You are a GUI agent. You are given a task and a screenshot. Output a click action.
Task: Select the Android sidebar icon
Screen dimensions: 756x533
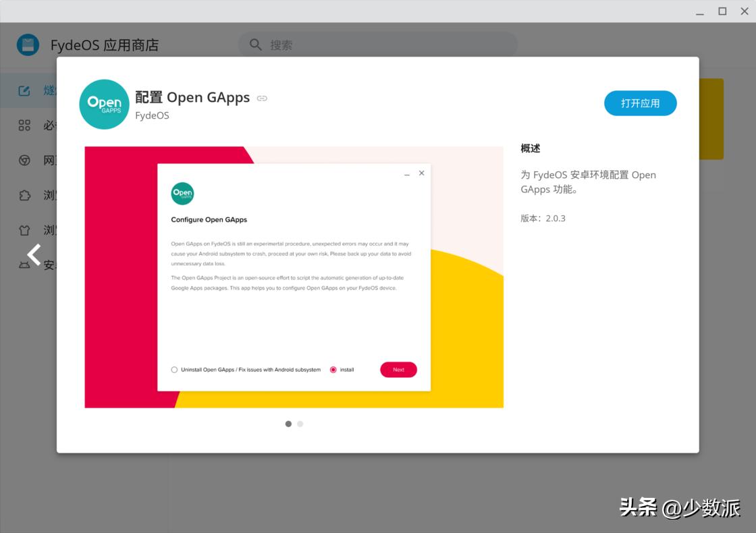pyautogui.click(x=23, y=265)
